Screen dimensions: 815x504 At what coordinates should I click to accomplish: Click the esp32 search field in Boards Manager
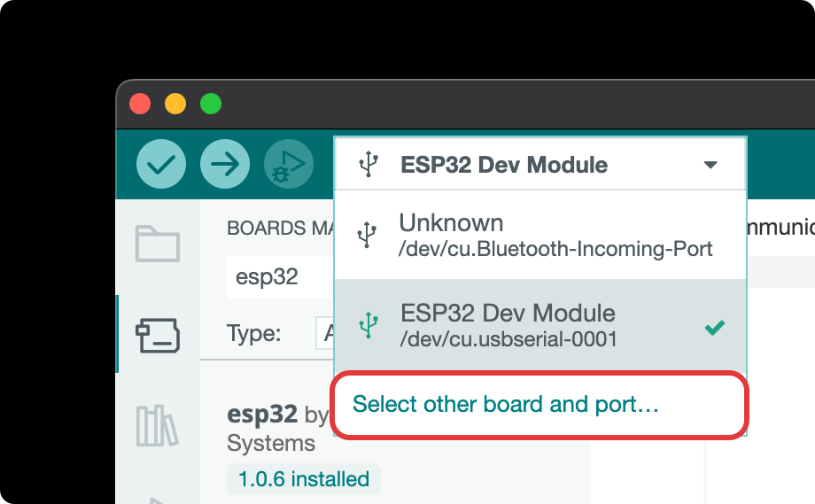(x=281, y=276)
